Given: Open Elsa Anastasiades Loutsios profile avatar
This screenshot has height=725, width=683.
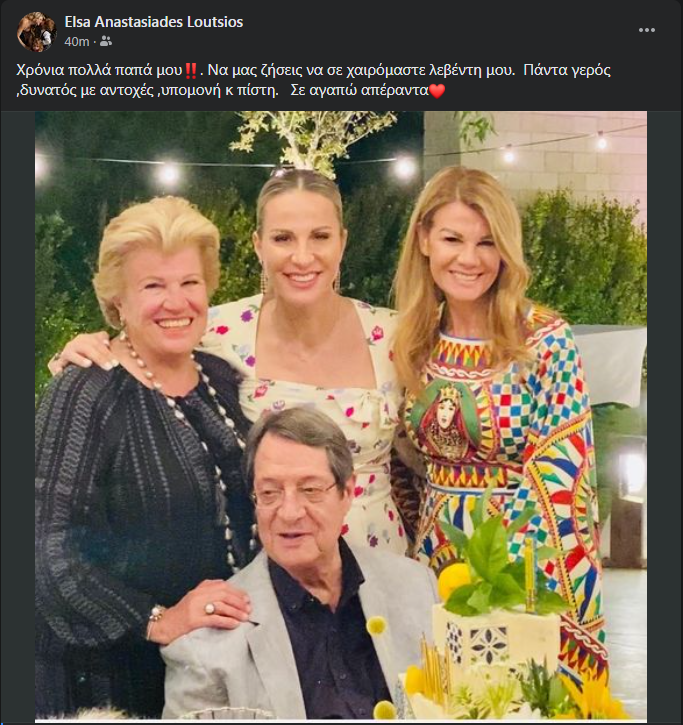Looking at the screenshot, I should (35, 32).
